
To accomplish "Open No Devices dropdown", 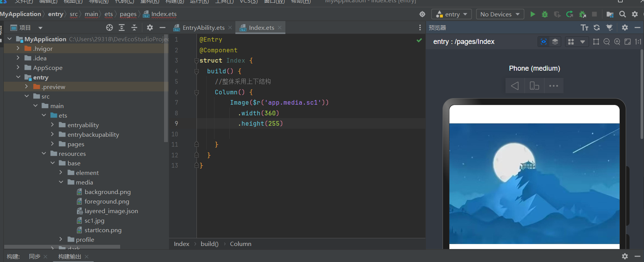I will (500, 14).
